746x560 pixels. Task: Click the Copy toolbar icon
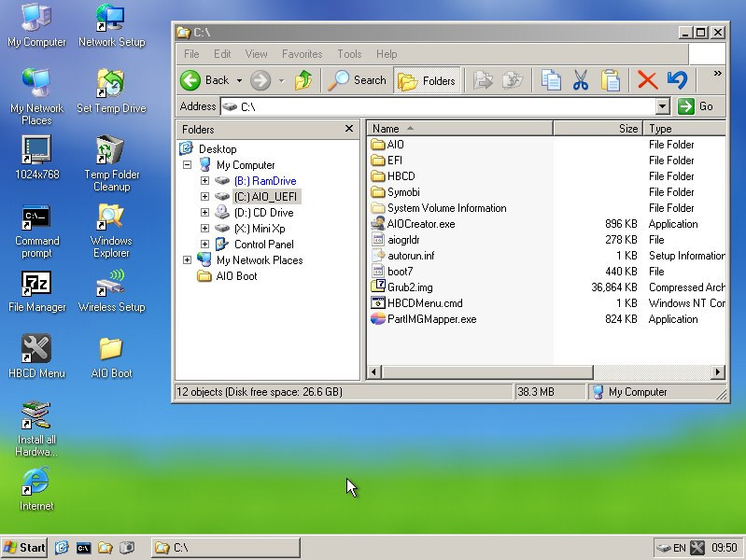551,80
